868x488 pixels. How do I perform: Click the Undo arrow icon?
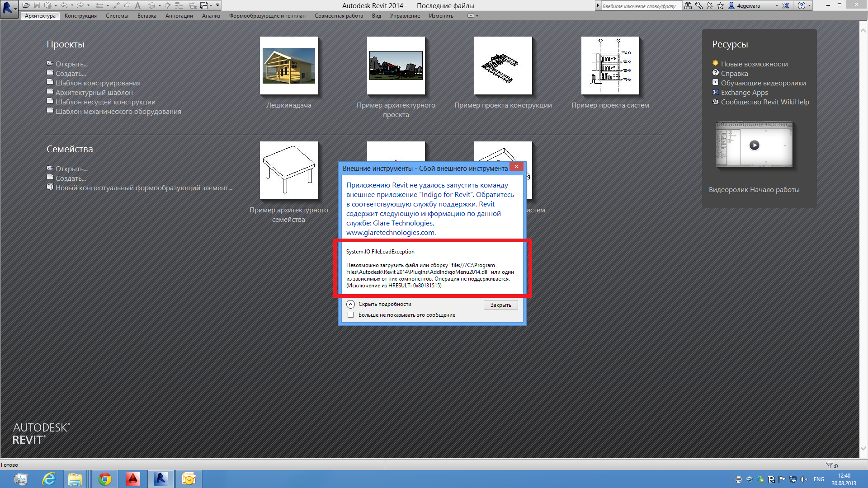(64, 5)
